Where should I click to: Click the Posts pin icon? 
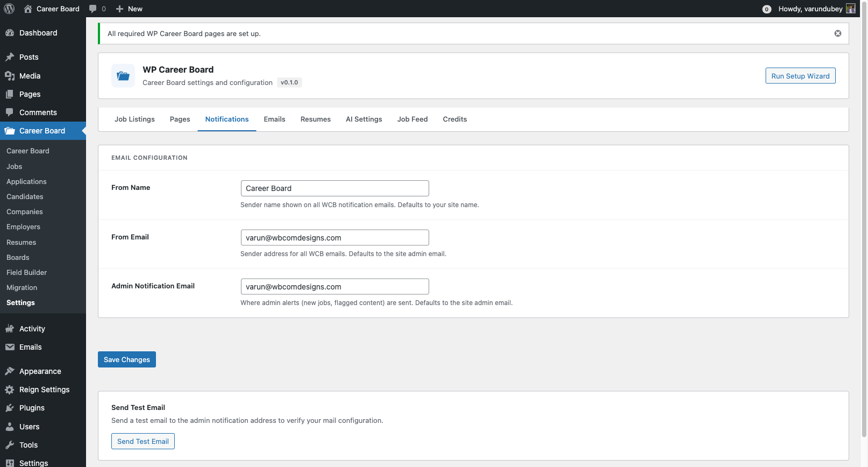(x=10, y=57)
